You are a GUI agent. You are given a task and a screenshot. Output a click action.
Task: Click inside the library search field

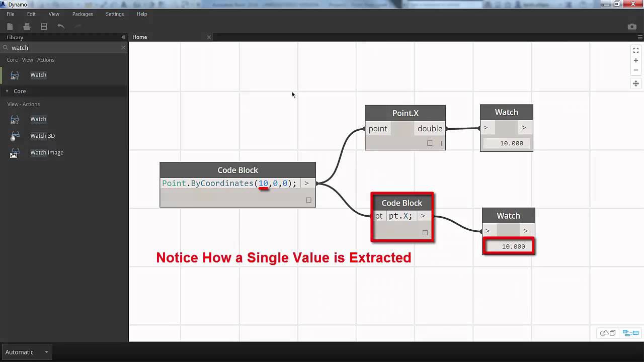pyautogui.click(x=60, y=47)
